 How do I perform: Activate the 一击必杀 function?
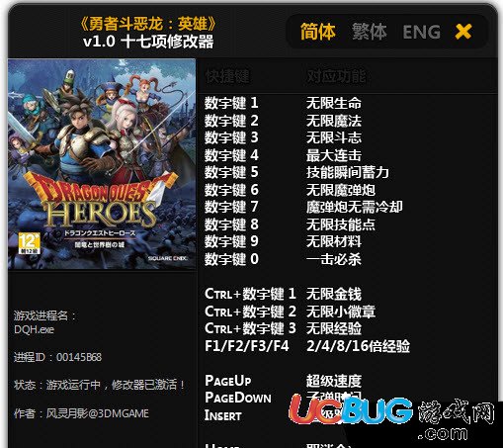point(334,259)
